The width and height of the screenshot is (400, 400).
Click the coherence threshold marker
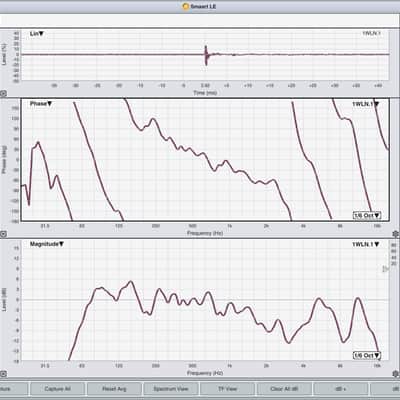pyautogui.click(x=385, y=269)
